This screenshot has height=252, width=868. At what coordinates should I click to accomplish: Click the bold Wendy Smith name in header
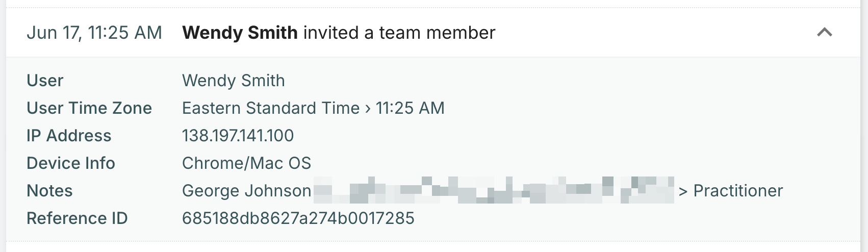(240, 33)
